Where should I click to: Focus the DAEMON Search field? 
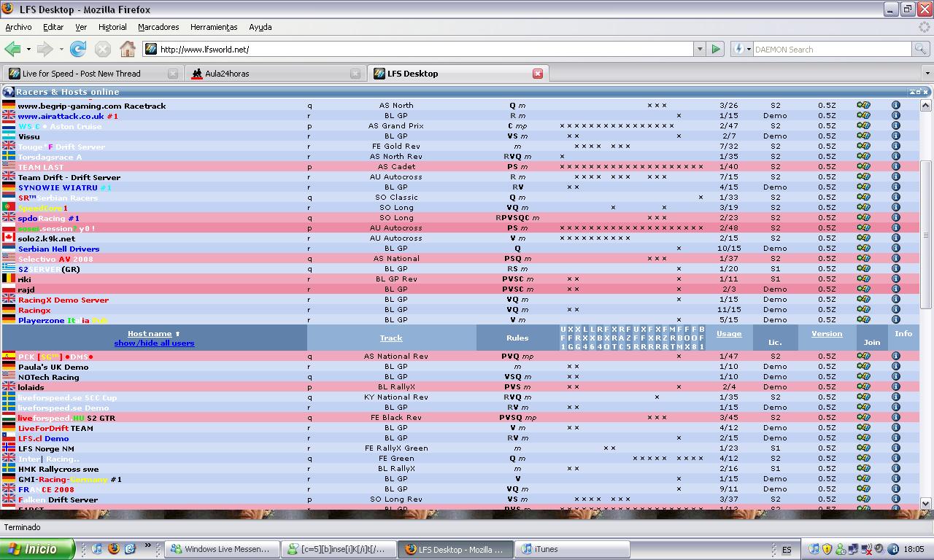click(x=832, y=49)
